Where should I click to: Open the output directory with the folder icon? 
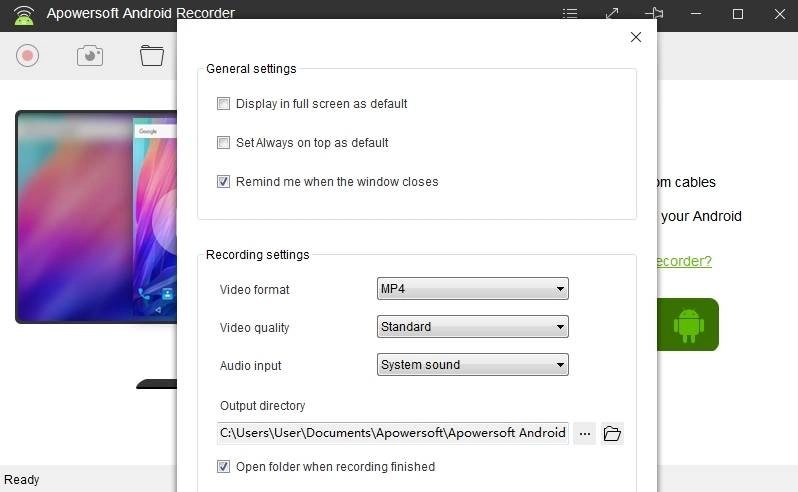[x=612, y=433]
